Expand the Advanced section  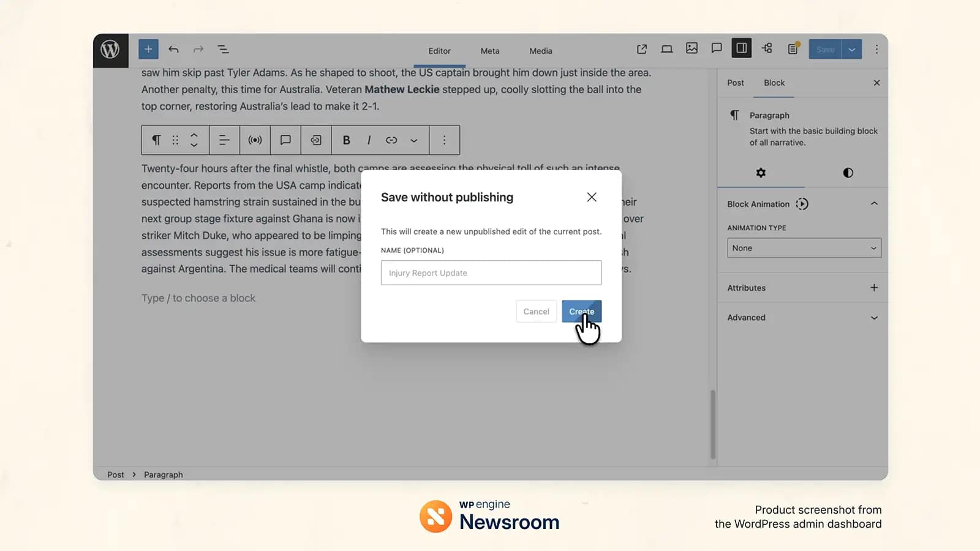click(x=802, y=317)
